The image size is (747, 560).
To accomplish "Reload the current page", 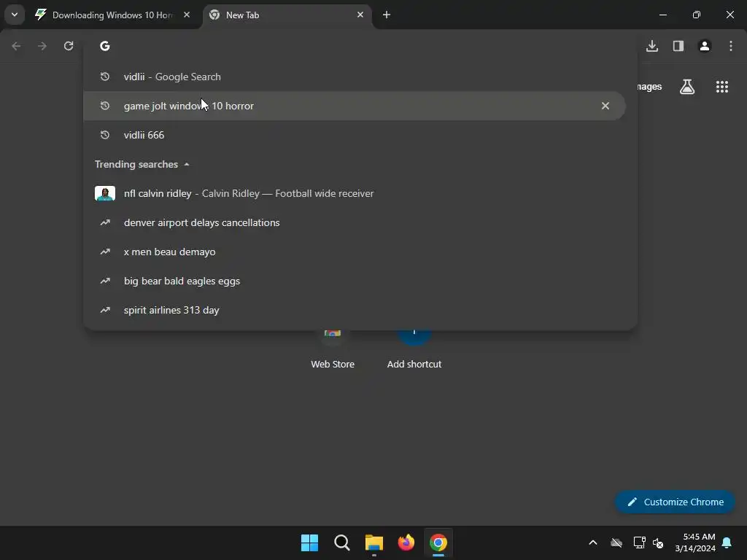I will tap(69, 46).
